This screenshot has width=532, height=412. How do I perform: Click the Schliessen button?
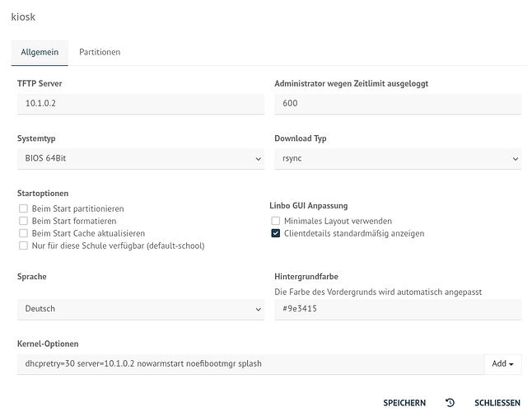pos(497,403)
